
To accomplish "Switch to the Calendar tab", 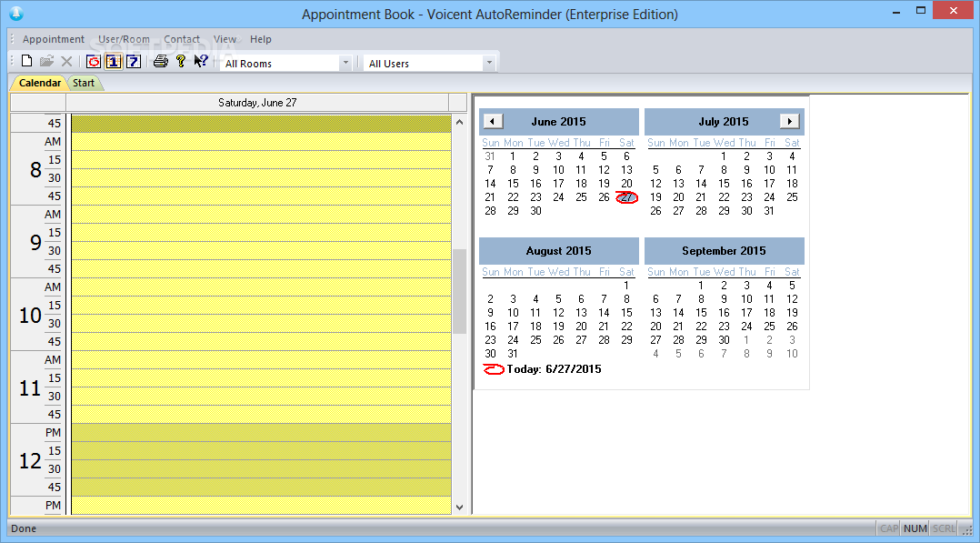I will pos(39,83).
